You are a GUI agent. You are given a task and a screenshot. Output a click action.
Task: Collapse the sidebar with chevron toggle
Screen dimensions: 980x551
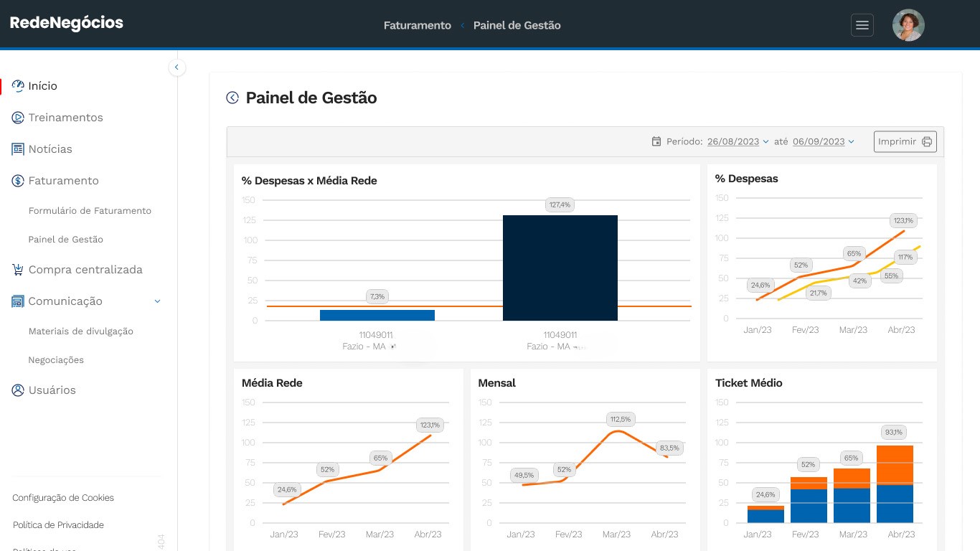(x=176, y=67)
